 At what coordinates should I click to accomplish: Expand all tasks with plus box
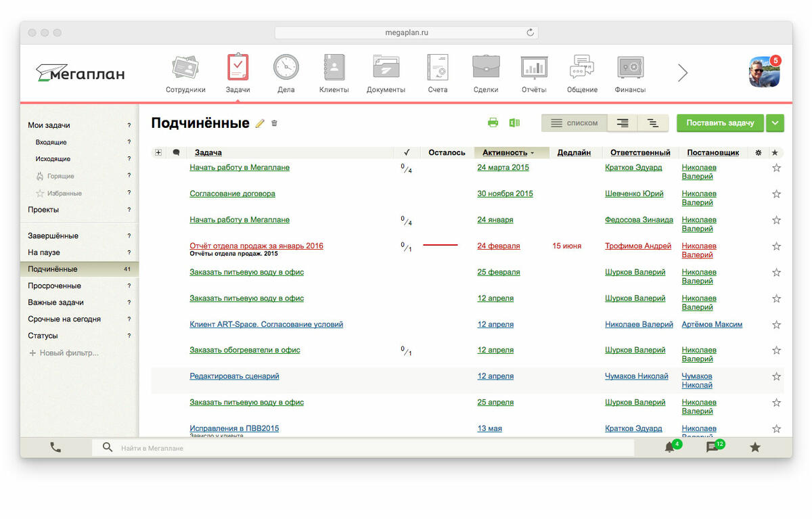coord(158,153)
